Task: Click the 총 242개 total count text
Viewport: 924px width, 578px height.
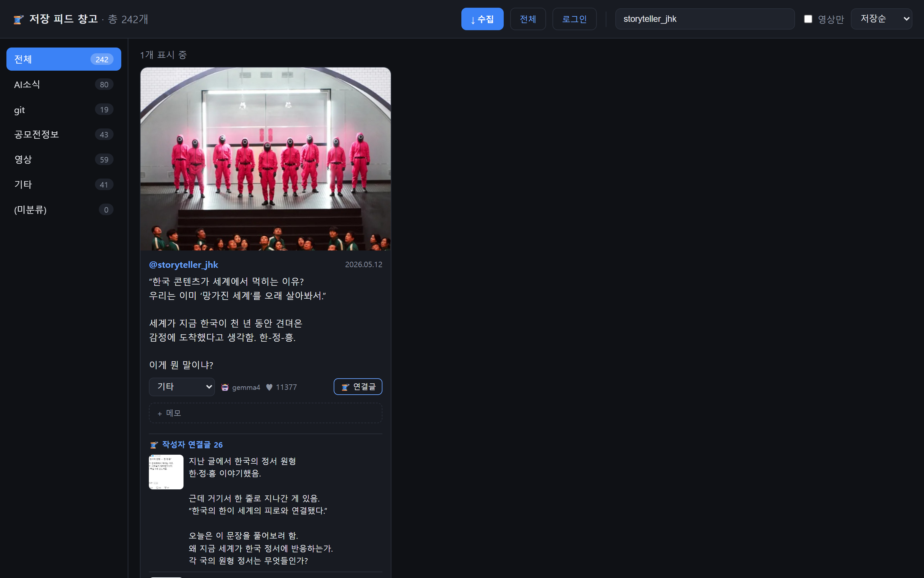Action: point(128,19)
